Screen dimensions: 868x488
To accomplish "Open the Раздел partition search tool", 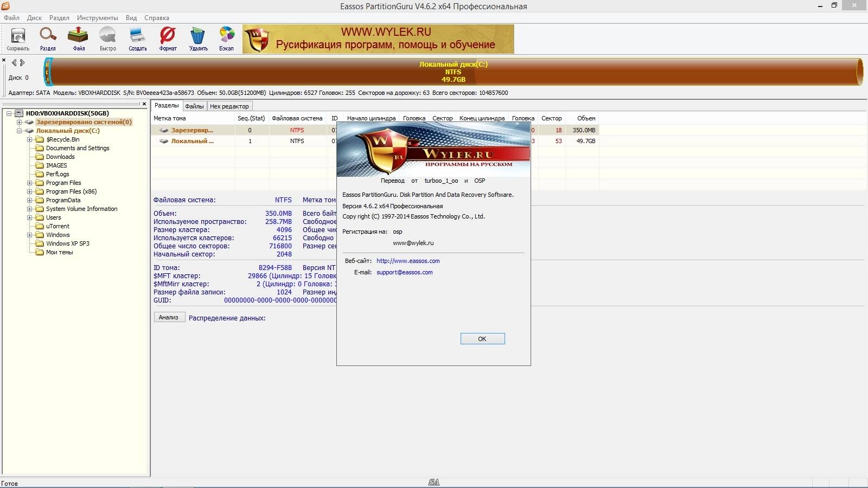I will click(48, 38).
